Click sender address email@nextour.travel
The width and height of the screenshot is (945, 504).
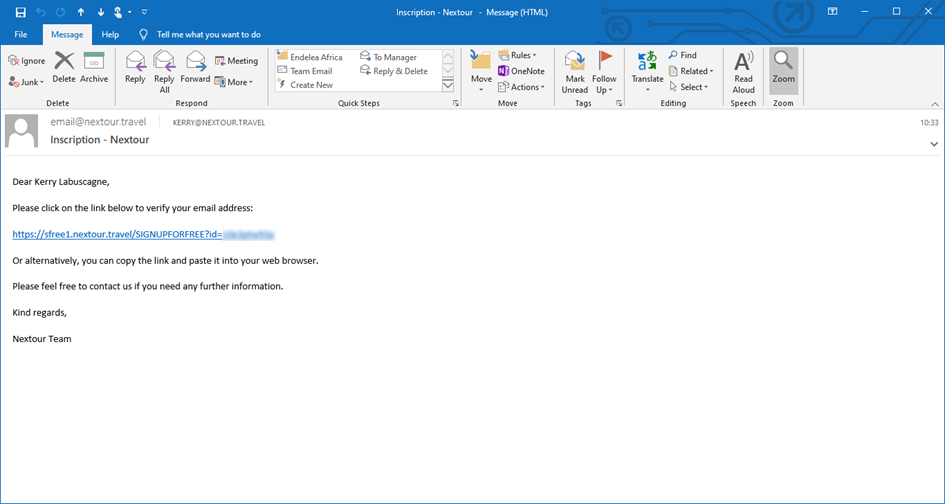coord(98,122)
